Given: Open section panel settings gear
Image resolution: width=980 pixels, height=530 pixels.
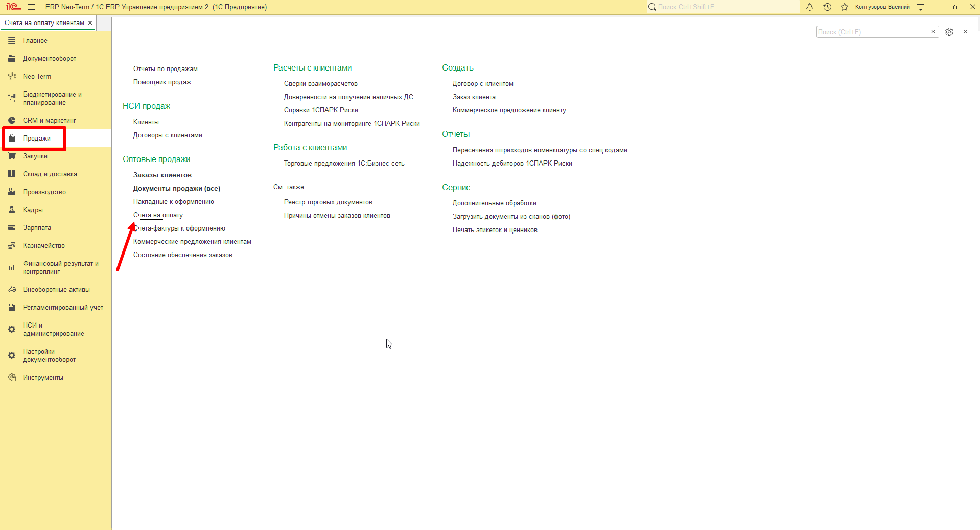Looking at the screenshot, I should (x=949, y=32).
